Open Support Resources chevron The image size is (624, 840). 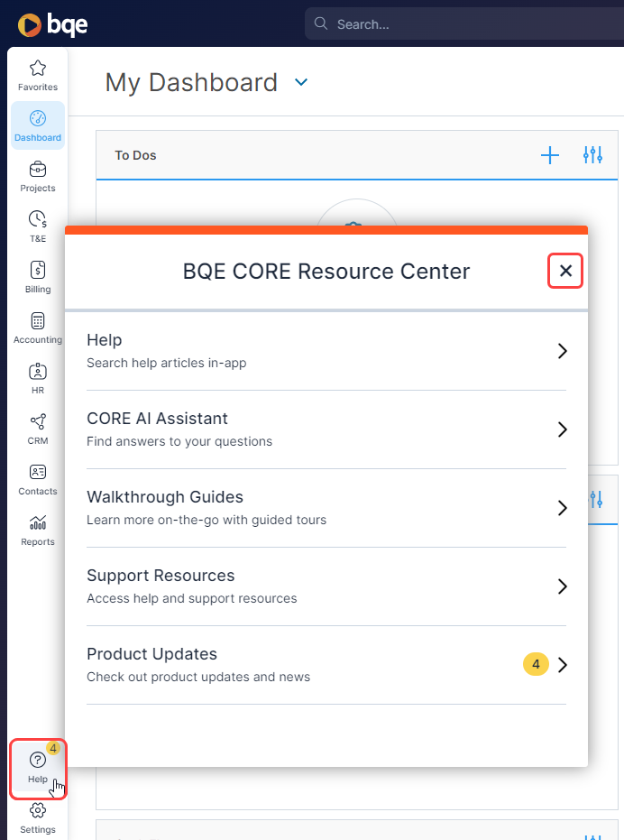point(562,586)
